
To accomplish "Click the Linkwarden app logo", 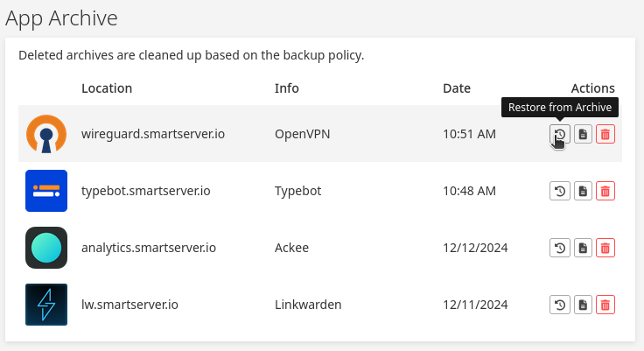I will coord(46,305).
